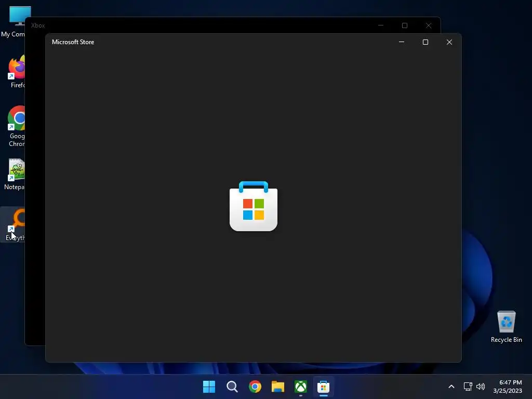Select the Microsoft Store taskbar icon
This screenshot has height=399, width=532.
[x=323, y=387]
